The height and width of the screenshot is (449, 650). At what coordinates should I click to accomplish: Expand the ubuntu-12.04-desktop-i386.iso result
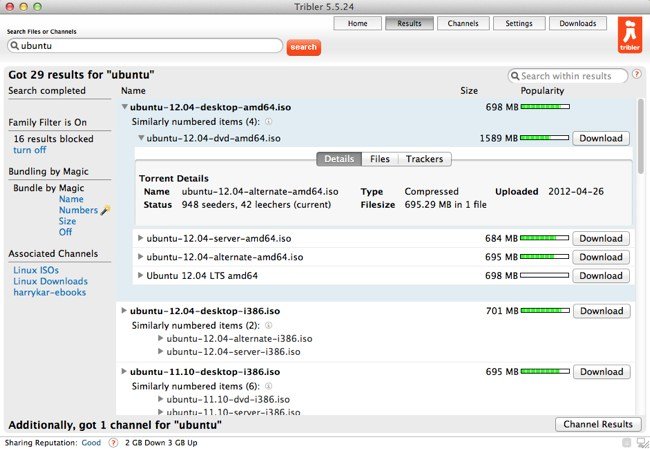point(124,311)
